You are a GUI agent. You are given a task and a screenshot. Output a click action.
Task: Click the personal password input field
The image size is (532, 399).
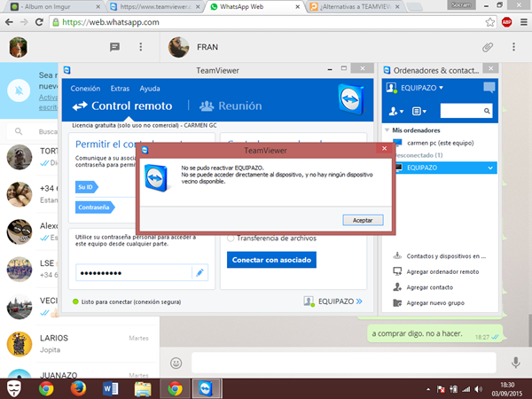(x=134, y=273)
